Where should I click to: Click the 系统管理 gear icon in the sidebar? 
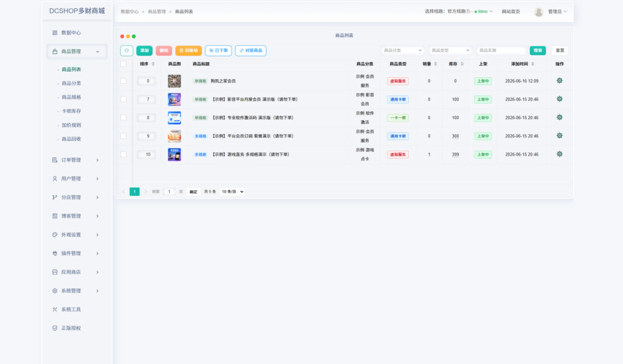pos(55,290)
